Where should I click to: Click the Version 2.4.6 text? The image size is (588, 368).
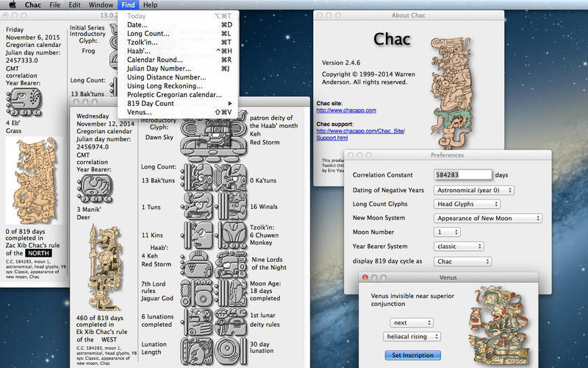click(x=341, y=63)
